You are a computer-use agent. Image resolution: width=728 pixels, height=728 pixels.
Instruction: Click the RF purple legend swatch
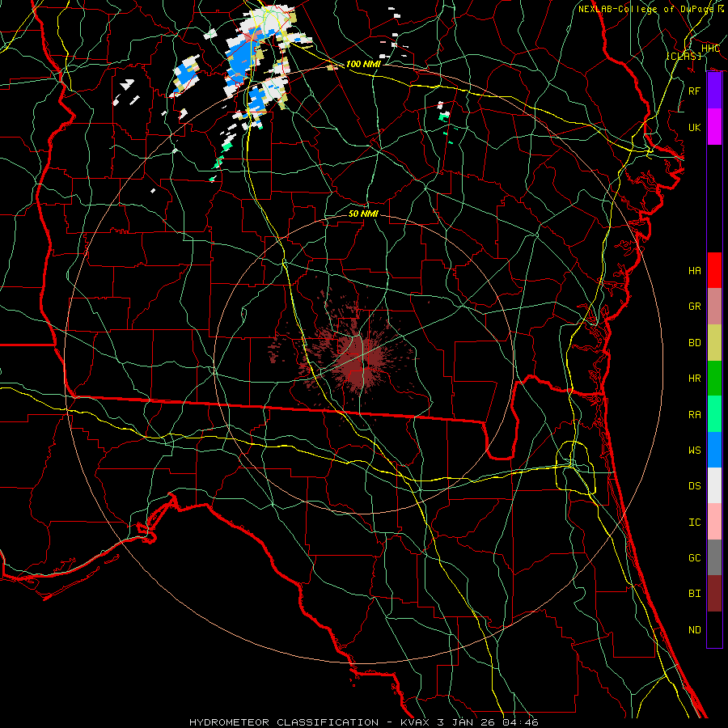point(714,91)
